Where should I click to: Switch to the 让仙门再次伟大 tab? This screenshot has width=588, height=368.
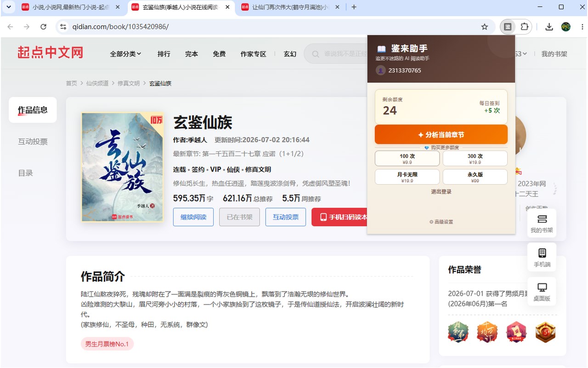(289, 7)
